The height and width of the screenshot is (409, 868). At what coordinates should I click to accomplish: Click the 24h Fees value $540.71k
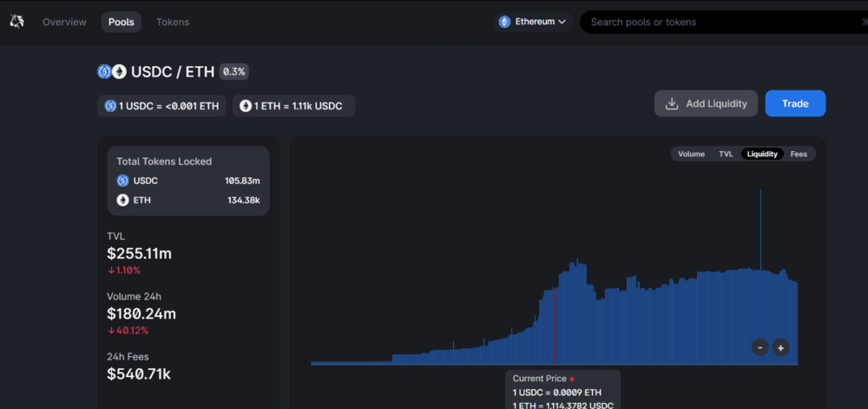coord(139,373)
